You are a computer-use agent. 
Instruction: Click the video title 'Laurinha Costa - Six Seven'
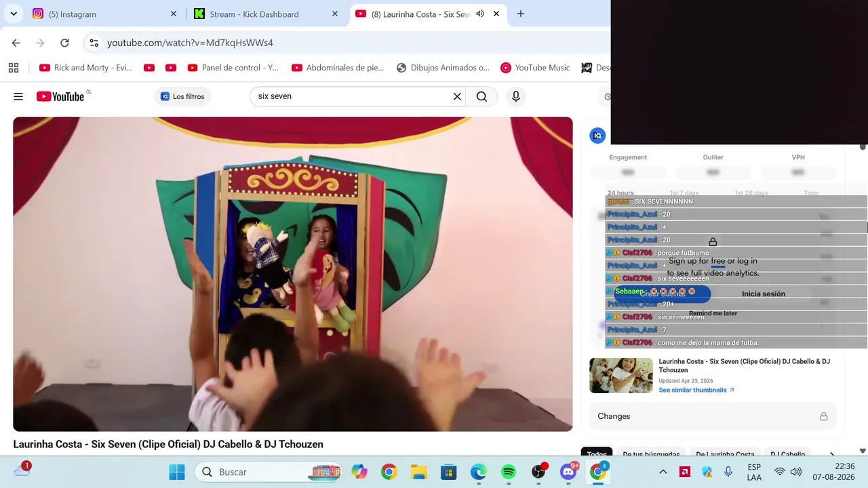(168, 444)
